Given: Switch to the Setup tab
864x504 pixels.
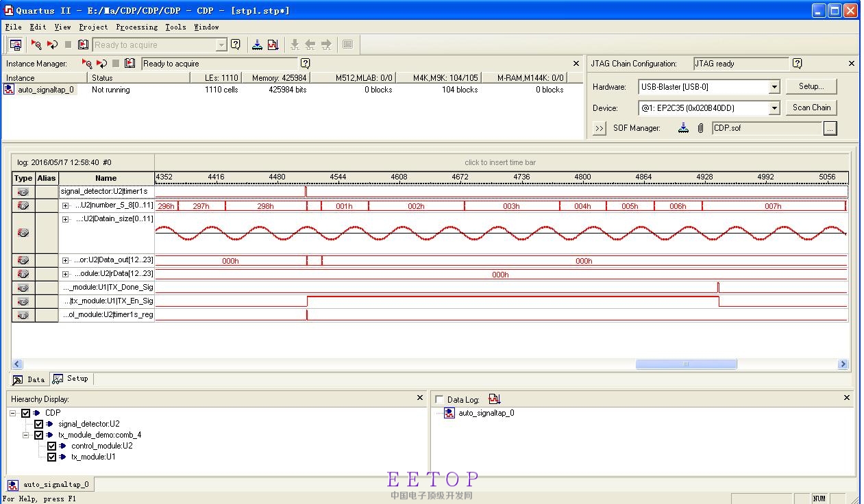Looking at the screenshot, I should (x=71, y=379).
